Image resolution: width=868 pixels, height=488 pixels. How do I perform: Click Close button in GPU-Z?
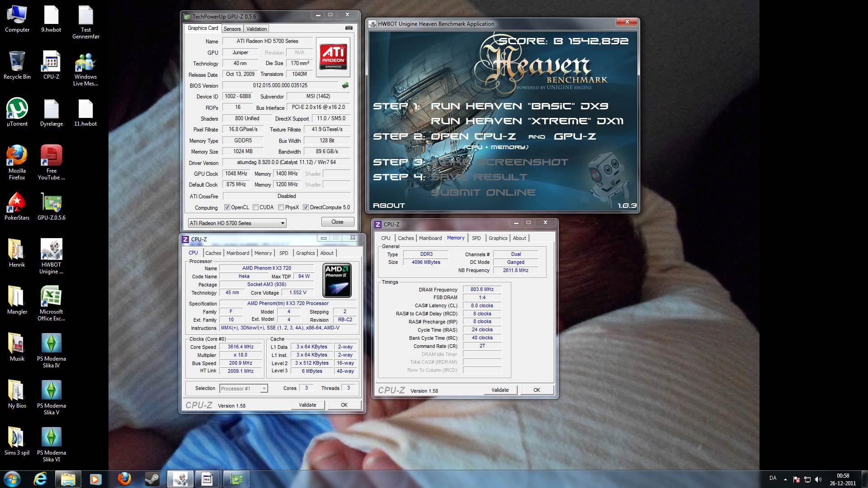point(337,222)
